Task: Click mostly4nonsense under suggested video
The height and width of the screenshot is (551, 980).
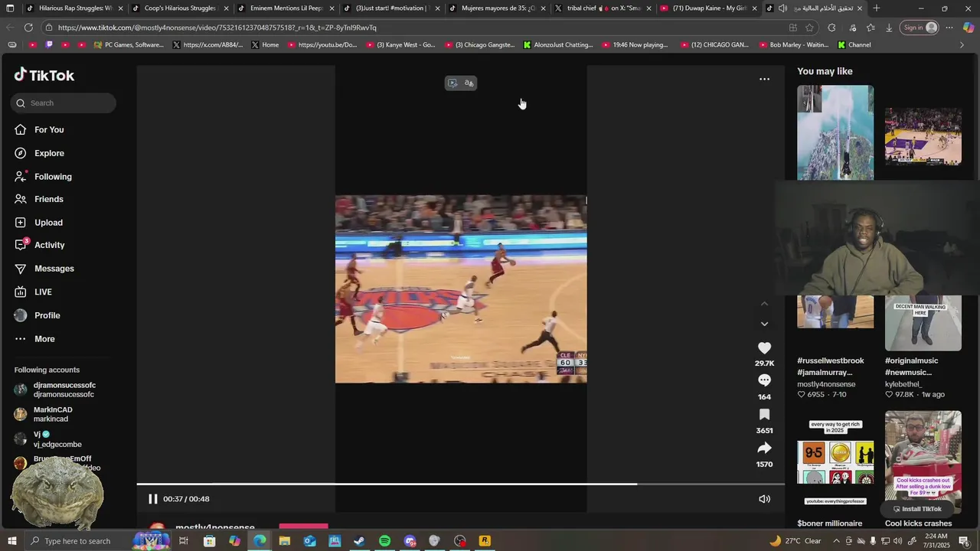Action: coord(826,384)
